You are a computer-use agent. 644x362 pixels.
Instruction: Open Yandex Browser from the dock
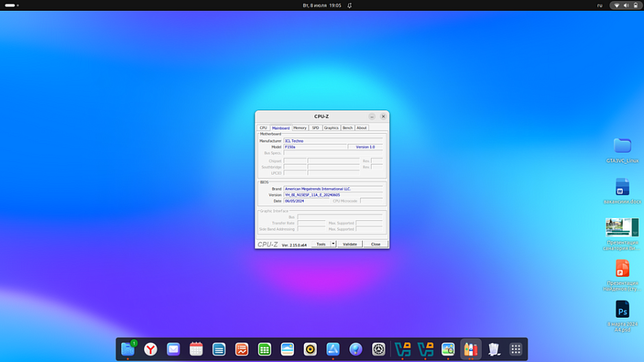(x=150, y=349)
